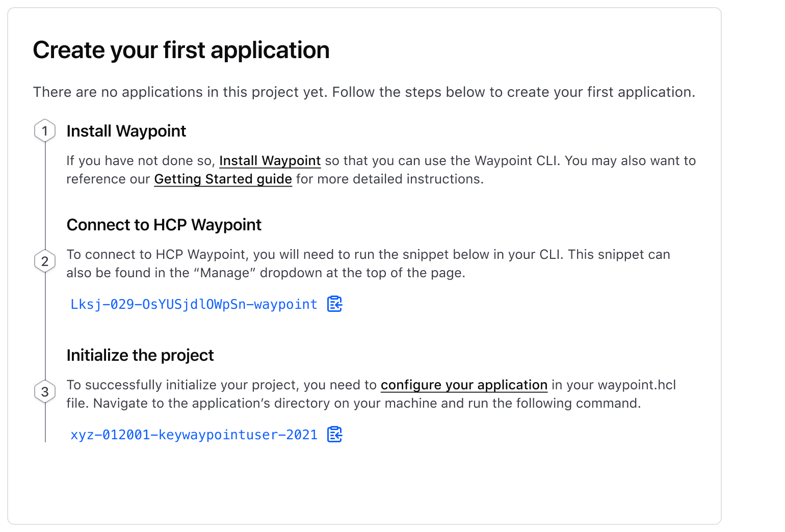Open the Getting Started guide link
Screen dimensions: 785x532
tap(223, 179)
